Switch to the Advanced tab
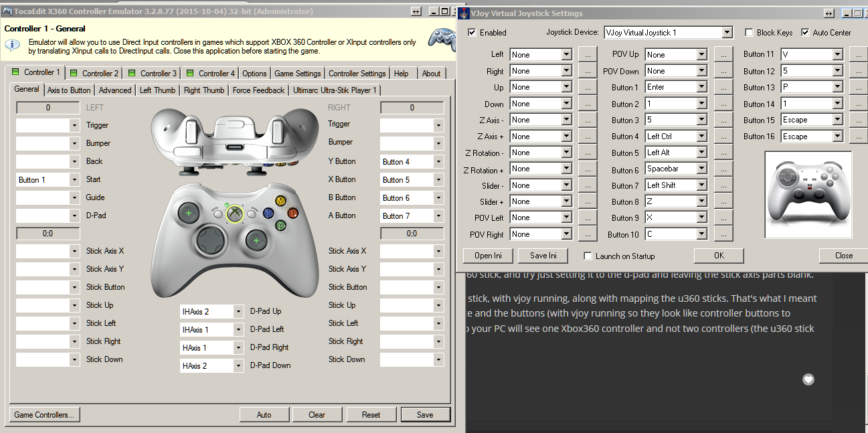The height and width of the screenshot is (433, 868). click(x=115, y=90)
